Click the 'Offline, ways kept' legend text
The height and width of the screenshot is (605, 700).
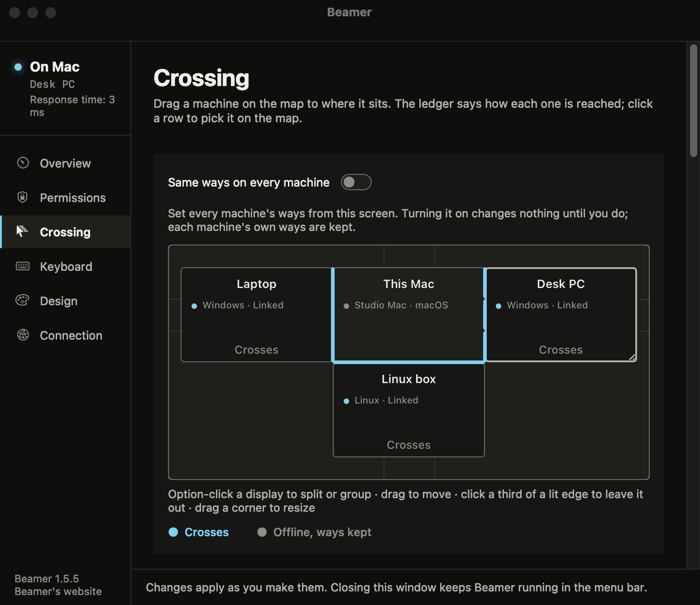tap(322, 532)
